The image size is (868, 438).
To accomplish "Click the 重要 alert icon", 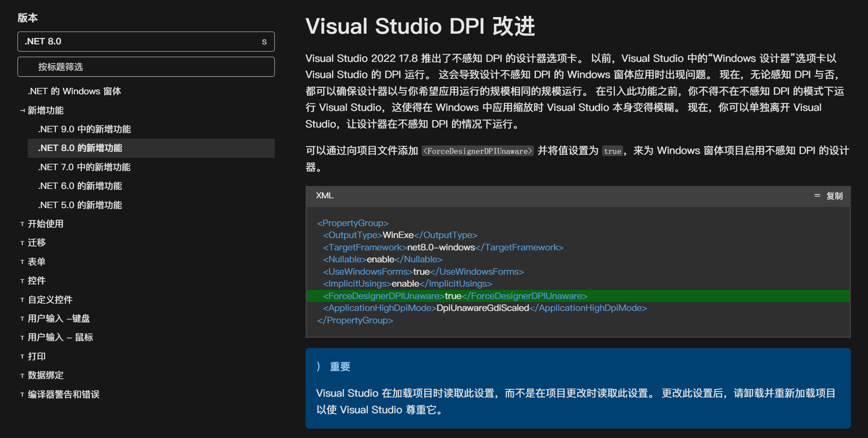I will pos(319,366).
